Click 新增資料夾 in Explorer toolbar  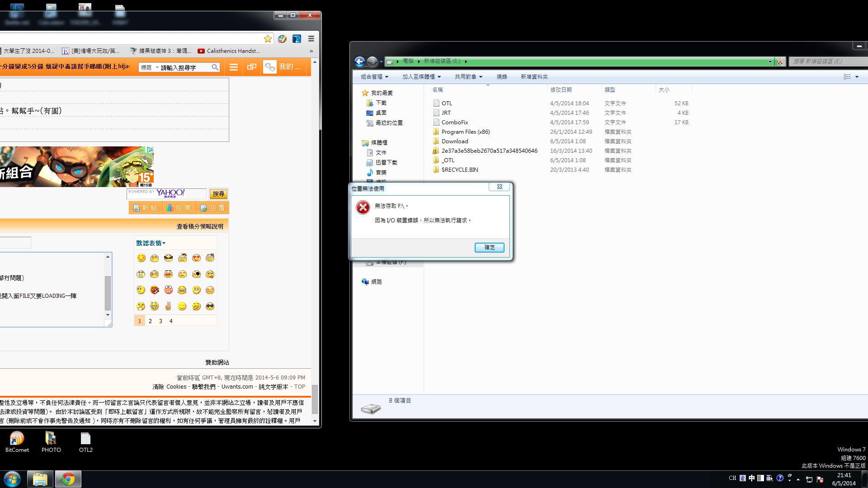pos(534,77)
